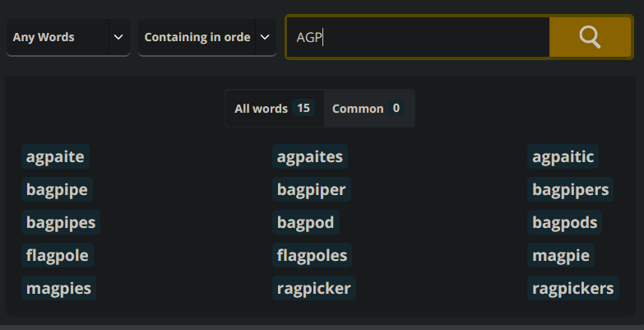Select the word bagpipers
Screen dimensions: 644x330
point(571,189)
